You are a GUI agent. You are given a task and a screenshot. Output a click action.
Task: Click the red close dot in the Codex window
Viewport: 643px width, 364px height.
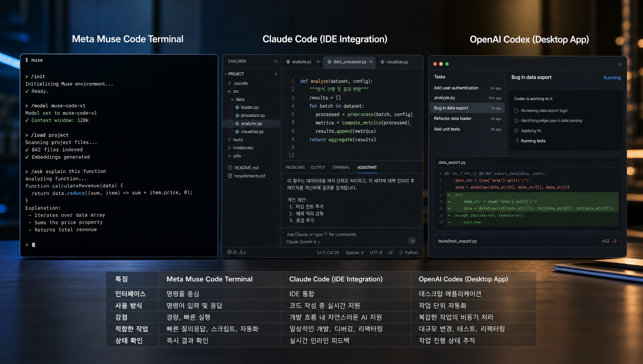tap(435, 64)
